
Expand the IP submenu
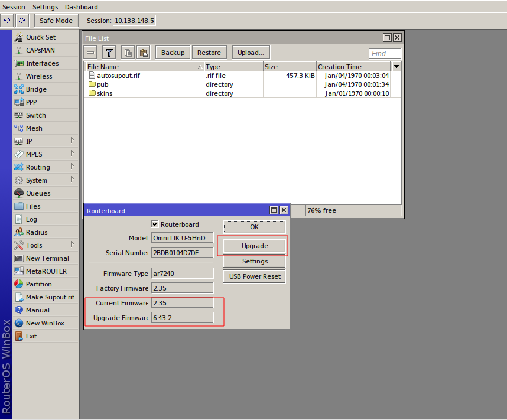[x=45, y=141]
